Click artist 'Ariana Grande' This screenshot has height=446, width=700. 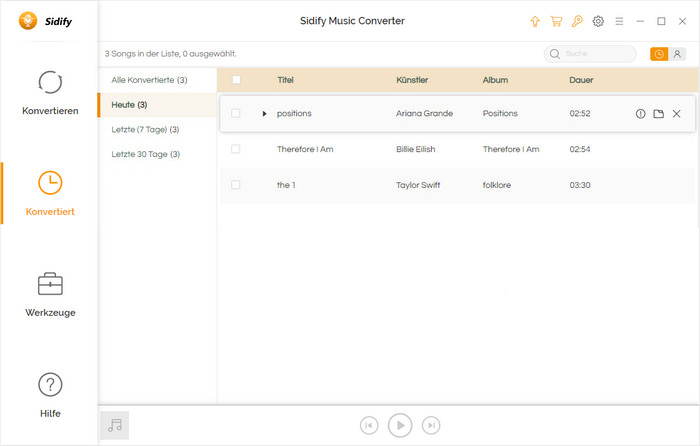[x=424, y=113]
